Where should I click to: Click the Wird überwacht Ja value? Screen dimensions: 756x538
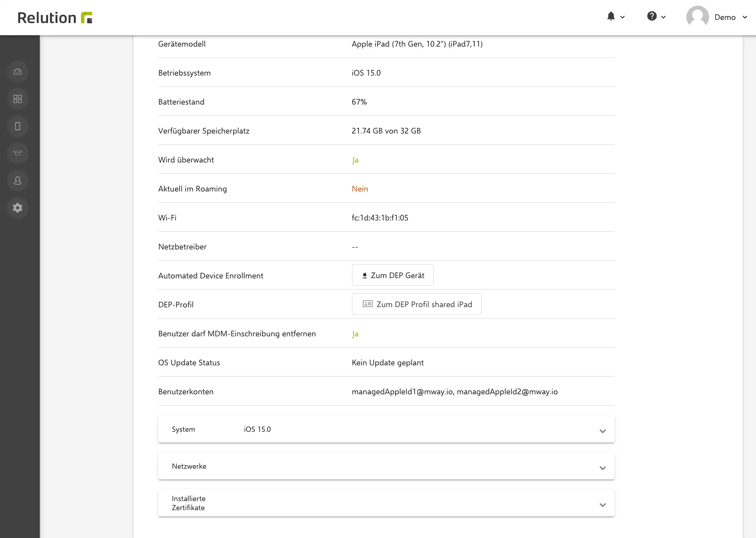pyautogui.click(x=355, y=160)
